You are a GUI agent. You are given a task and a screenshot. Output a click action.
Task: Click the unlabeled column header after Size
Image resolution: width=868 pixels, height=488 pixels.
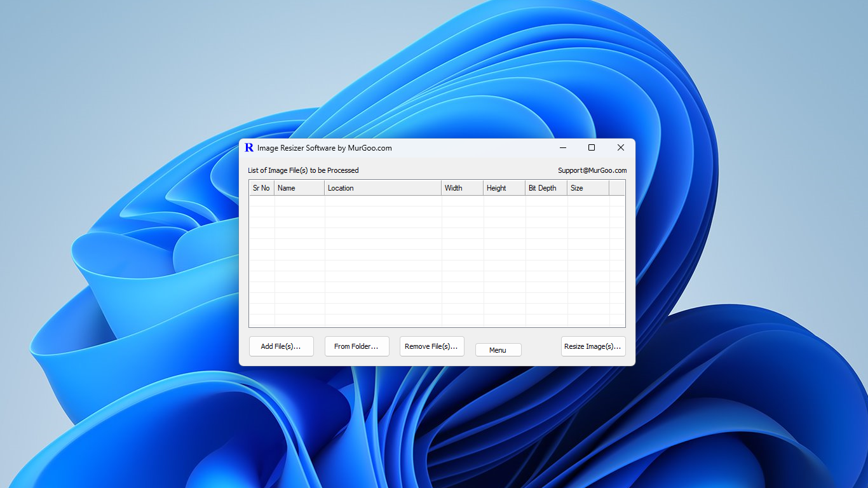[616, 187]
